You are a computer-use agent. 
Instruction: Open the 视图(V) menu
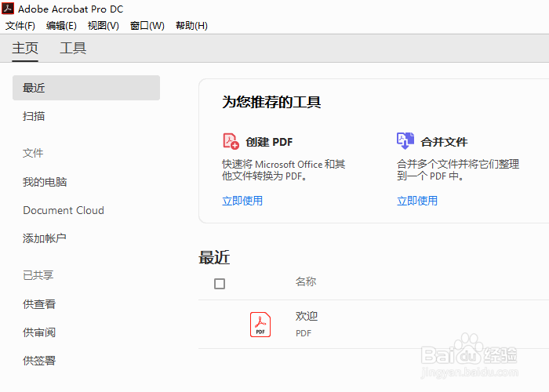tap(104, 26)
